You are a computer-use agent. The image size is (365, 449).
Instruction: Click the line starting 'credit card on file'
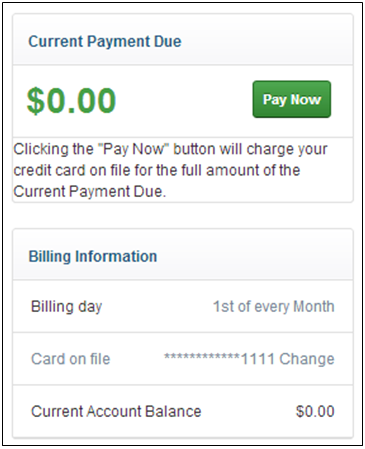[157, 170]
